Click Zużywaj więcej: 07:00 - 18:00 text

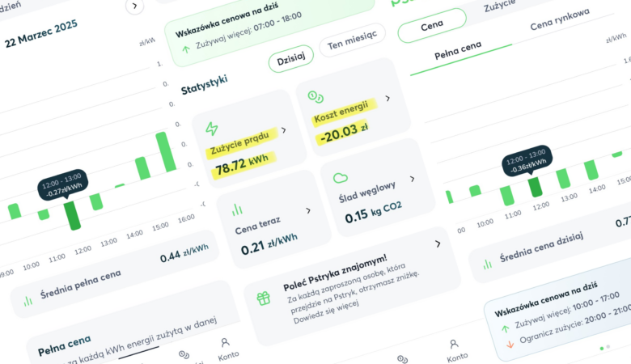(248, 30)
